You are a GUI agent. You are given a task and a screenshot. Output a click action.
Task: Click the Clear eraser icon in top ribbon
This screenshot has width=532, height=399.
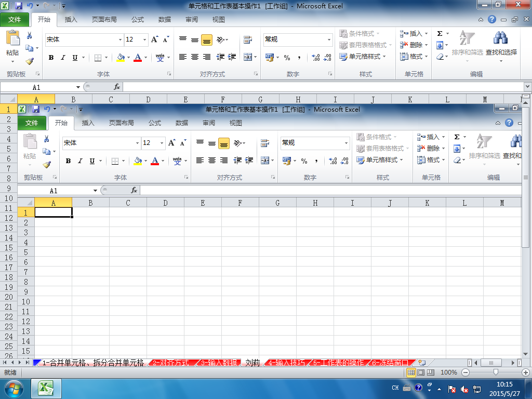pyautogui.click(x=440, y=57)
